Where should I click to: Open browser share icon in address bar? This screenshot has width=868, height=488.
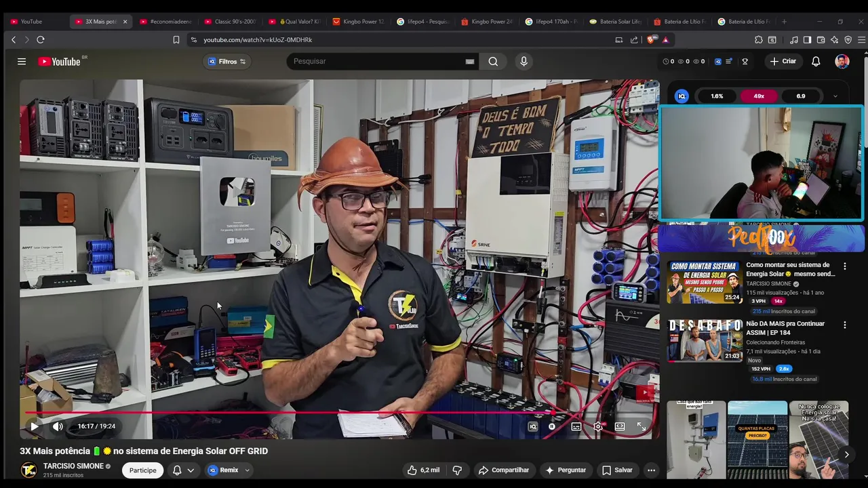tap(634, 40)
